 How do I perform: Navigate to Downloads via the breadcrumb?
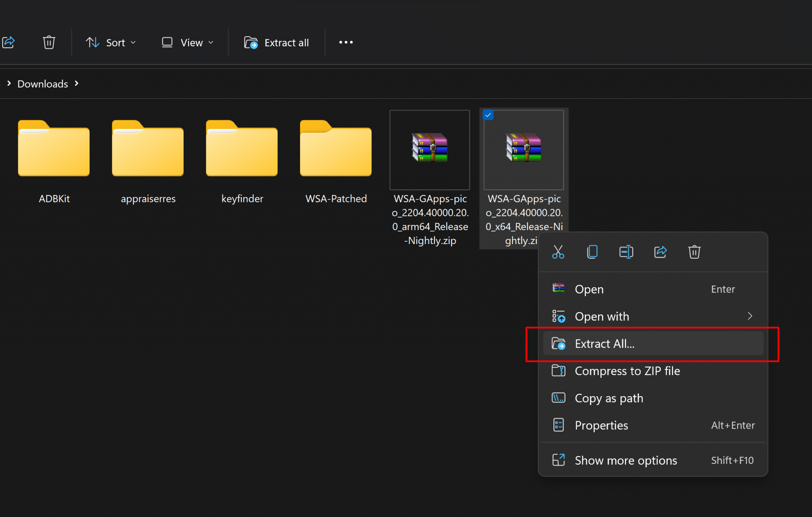click(42, 84)
